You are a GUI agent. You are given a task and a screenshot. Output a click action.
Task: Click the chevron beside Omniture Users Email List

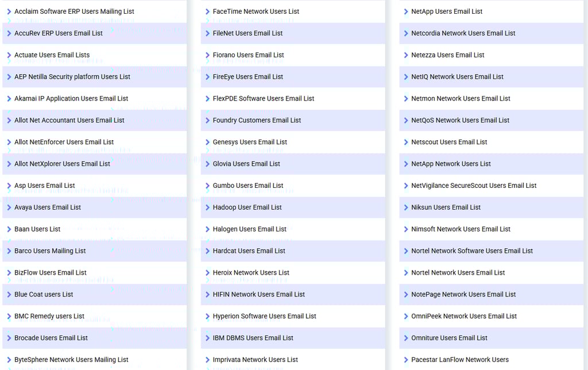tap(406, 338)
